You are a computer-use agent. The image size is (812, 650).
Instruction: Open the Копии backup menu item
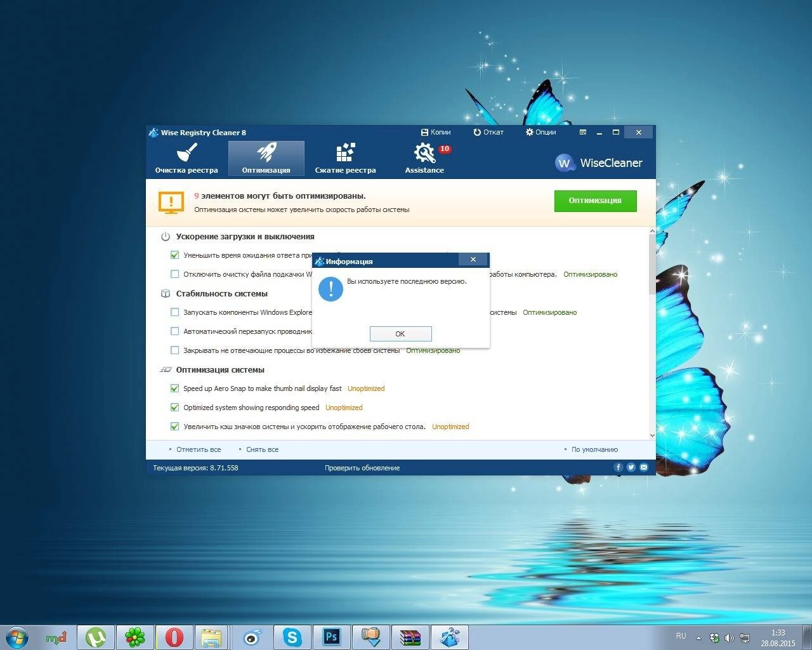coord(436,132)
